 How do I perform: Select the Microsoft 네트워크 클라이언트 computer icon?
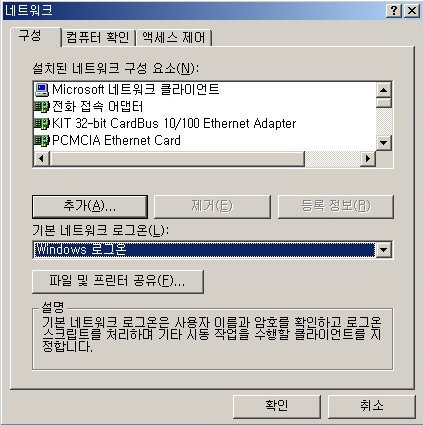42,89
